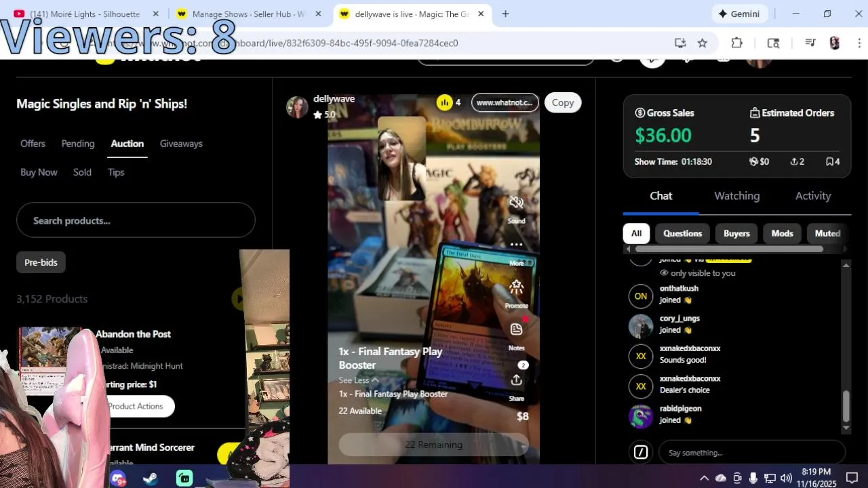Click the install app icon in address bar
The height and width of the screenshot is (488, 868).
click(680, 43)
